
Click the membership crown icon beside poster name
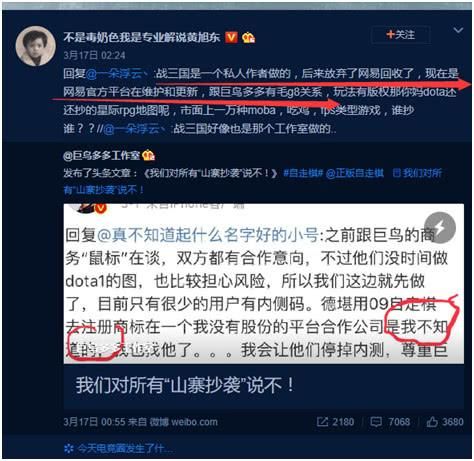[249, 38]
